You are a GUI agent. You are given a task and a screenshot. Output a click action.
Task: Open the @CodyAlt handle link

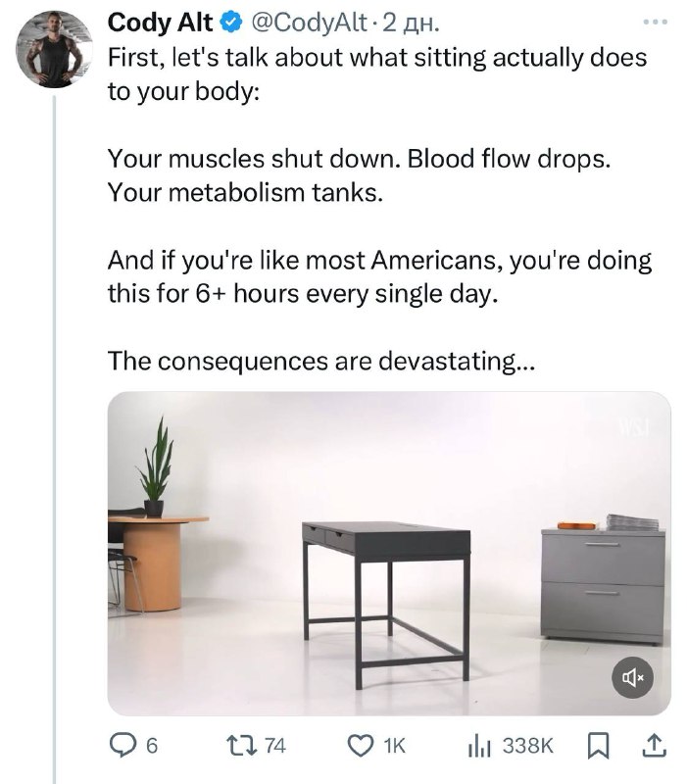(x=307, y=22)
